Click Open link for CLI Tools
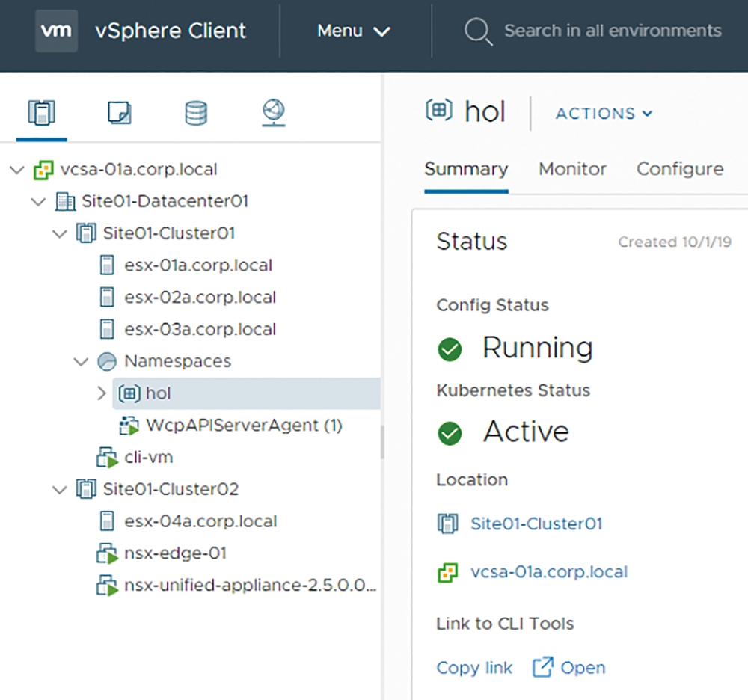 (x=583, y=668)
